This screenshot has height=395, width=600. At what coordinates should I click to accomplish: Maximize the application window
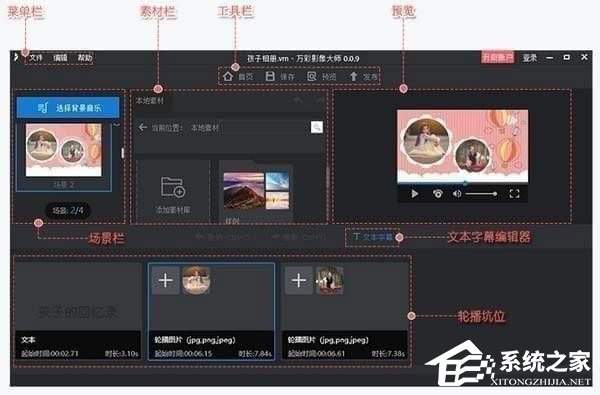point(566,57)
